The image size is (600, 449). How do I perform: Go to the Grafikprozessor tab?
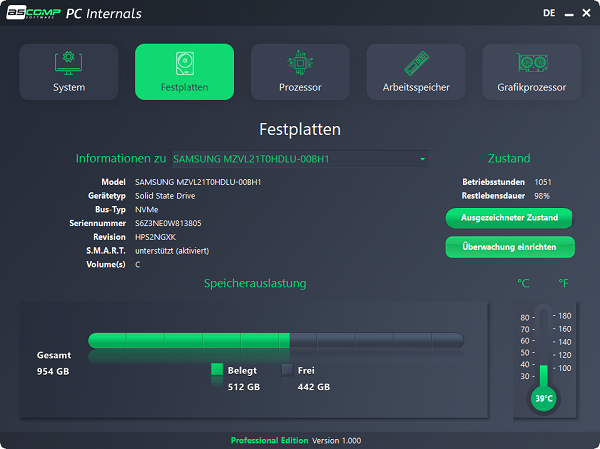tap(532, 72)
